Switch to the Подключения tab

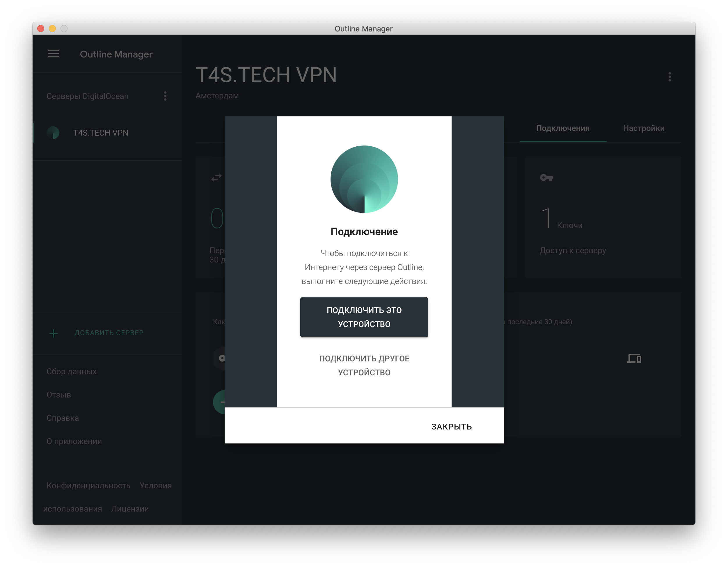(563, 128)
